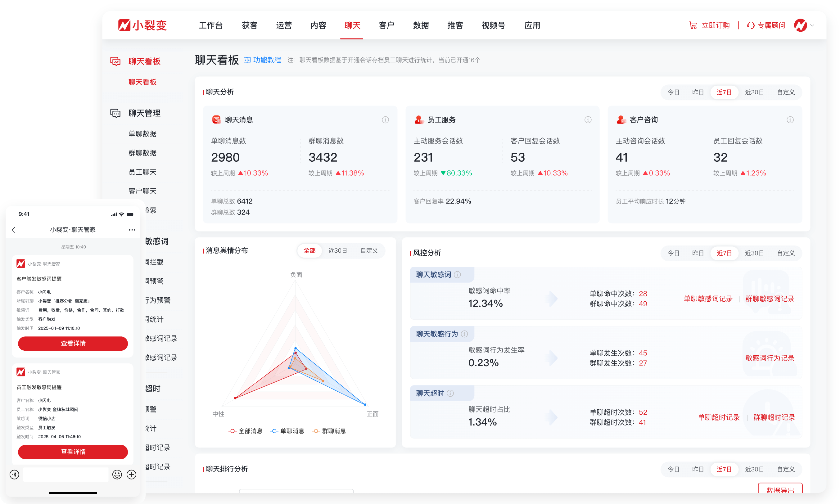Expand the 聊天管理 sidebar section
The height and width of the screenshot is (504, 840).
pos(144,113)
